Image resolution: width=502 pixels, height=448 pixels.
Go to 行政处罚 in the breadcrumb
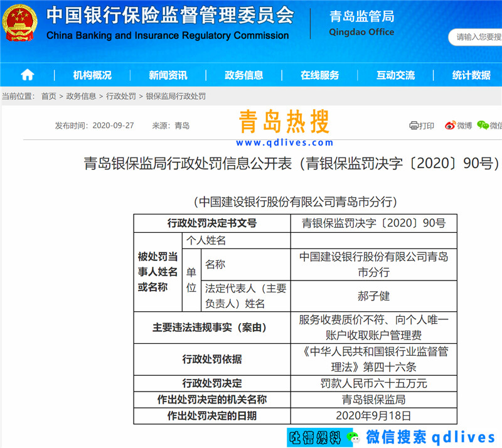click(x=121, y=96)
